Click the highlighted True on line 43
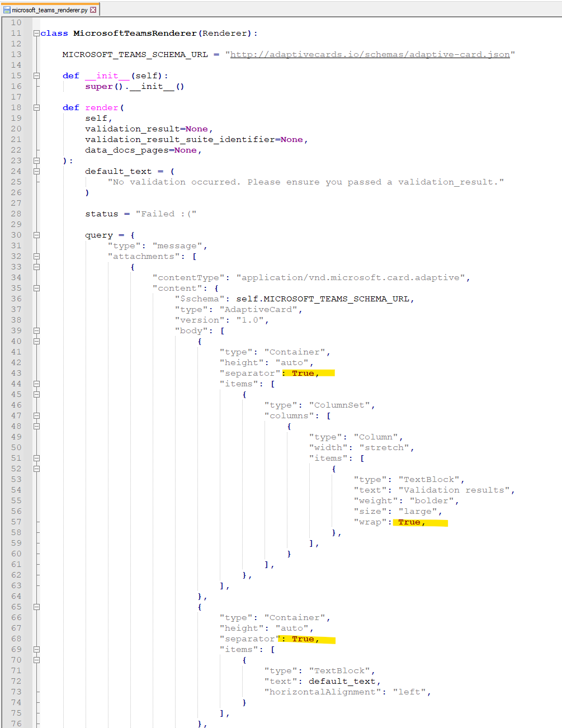This screenshot has height=728, width=562. tap(303, 373)
